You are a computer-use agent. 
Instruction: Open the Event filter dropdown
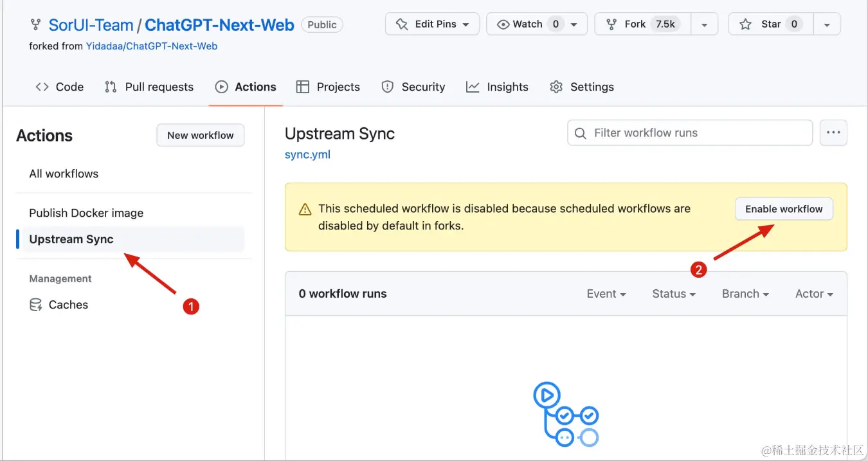coord(606,294)
